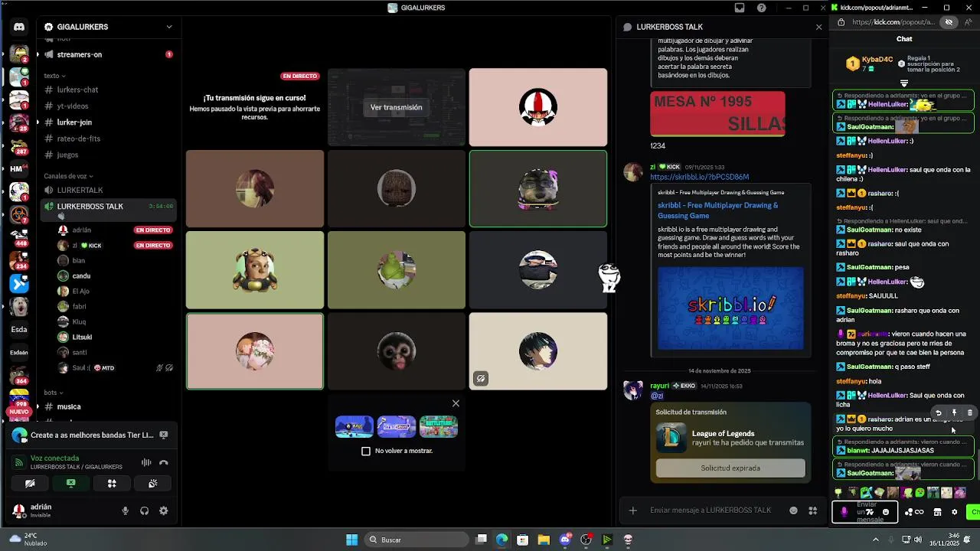Click the noise suppression waveform icon

click(x=146, y=462)
